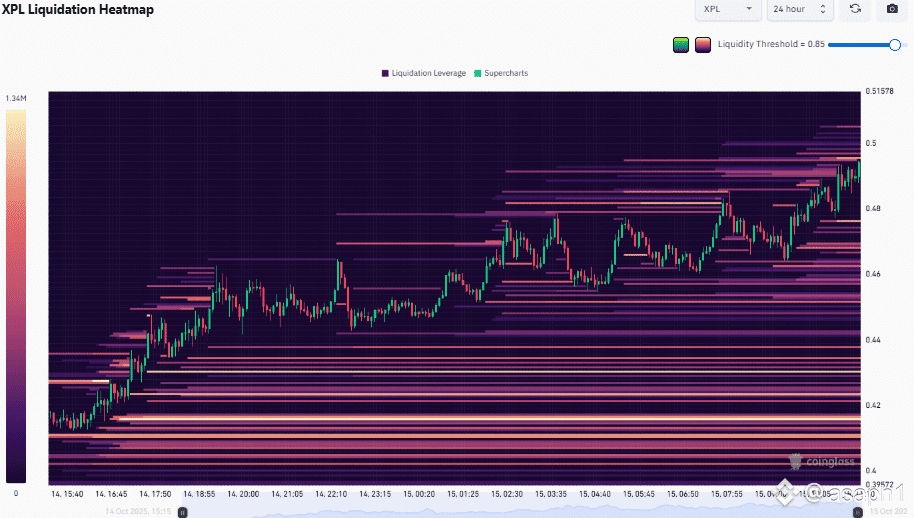The width and height of the screenshot is (914, 518).
Task: Click the left time-range zoom handle
Action: tap(182, 512)
